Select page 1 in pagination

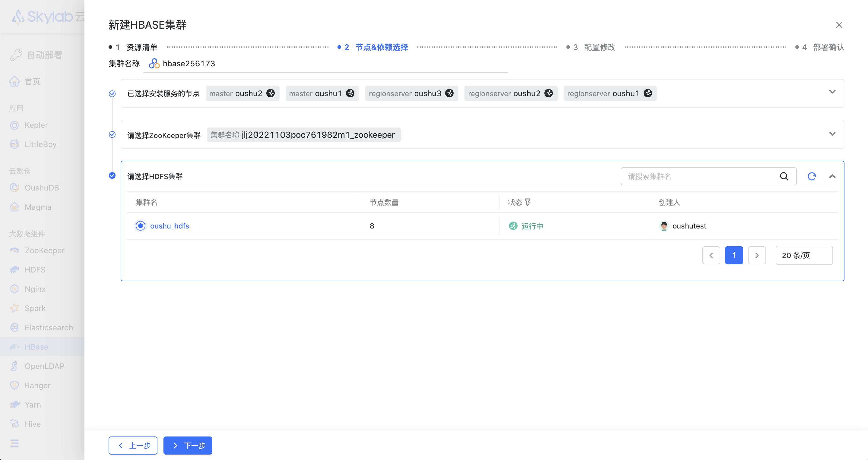[734, 255]
